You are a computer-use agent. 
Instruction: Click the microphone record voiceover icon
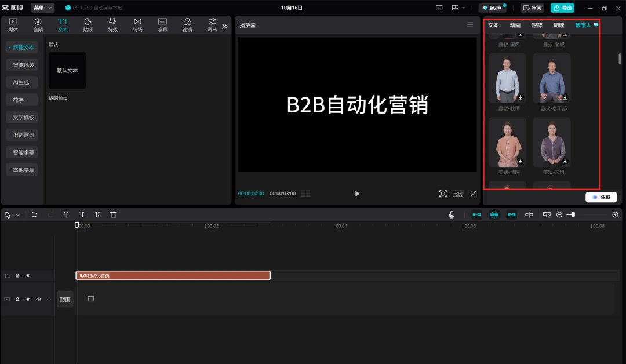tap(452, 214)
